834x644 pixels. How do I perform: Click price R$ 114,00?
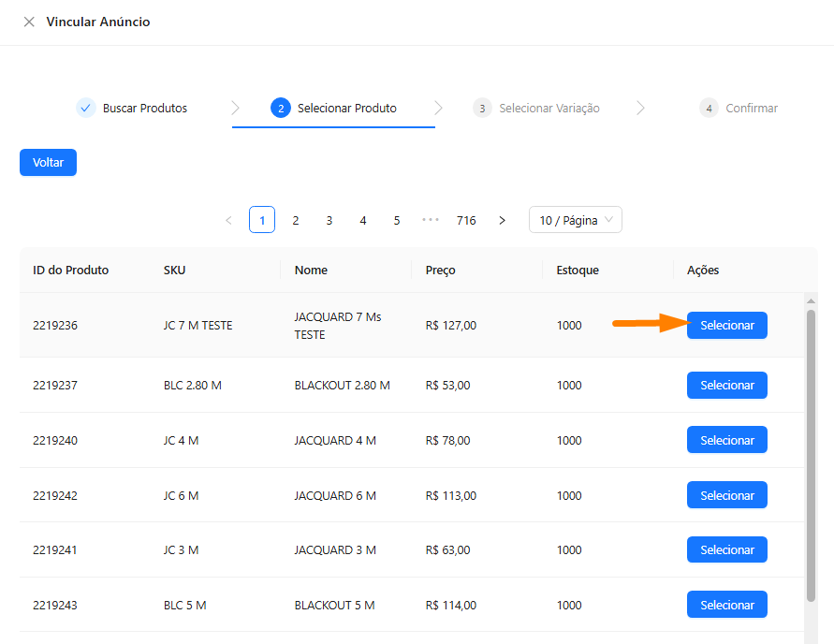[x=451, y=606]
